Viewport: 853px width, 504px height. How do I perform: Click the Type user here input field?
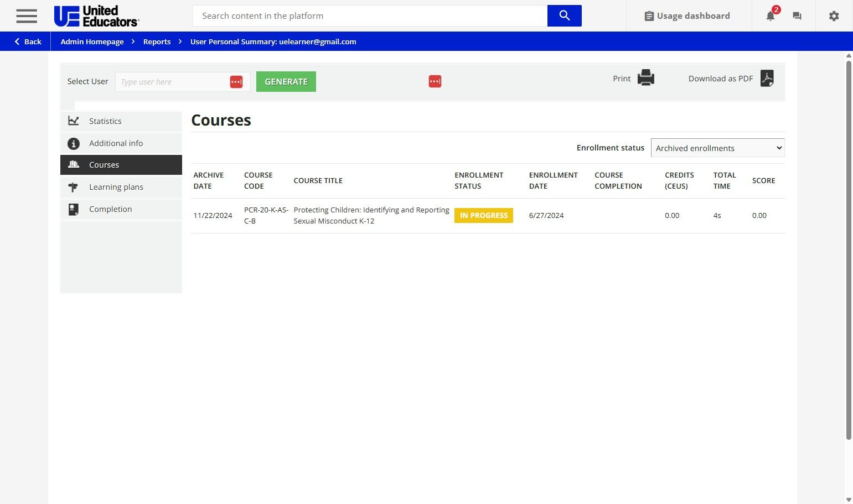(172, 81)
